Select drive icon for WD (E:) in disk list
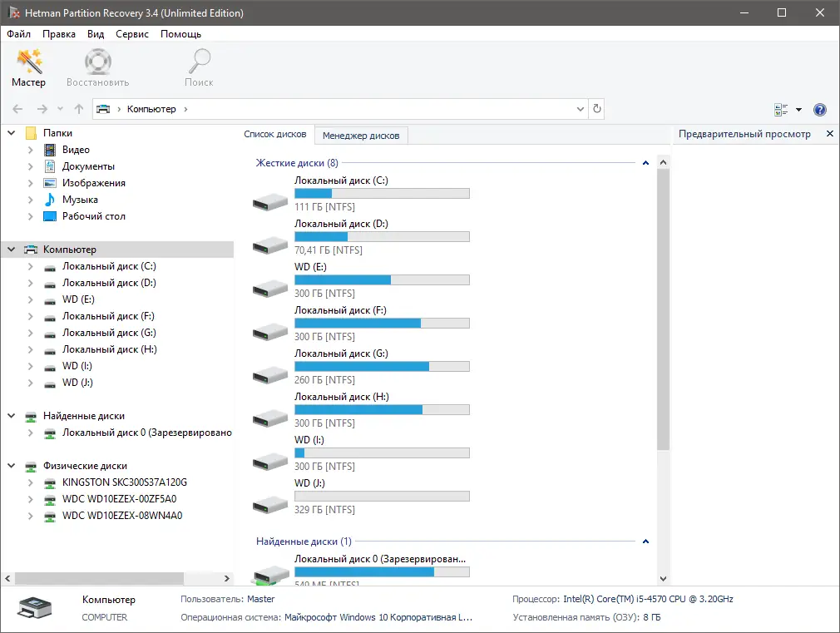 [270, 289]
